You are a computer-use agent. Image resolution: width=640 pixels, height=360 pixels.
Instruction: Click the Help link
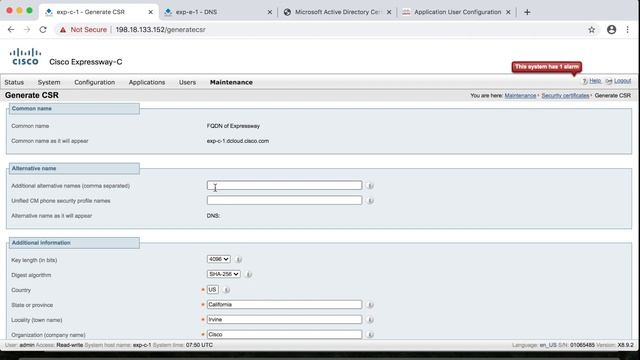pyautogui.click(x=595, y=81)
